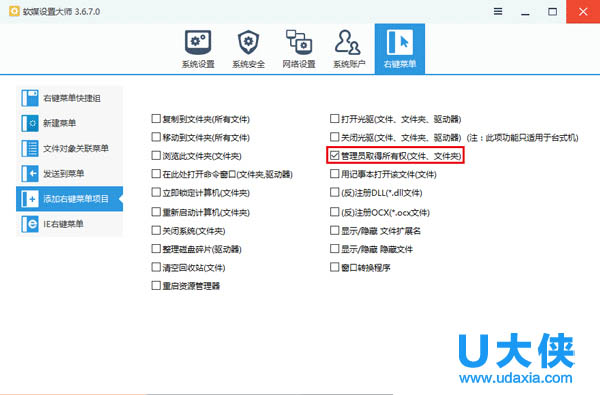Enable 立即锁定计算机(文件夹) checkbox
Screen dimensions: 600x395
tap(156, 192)
